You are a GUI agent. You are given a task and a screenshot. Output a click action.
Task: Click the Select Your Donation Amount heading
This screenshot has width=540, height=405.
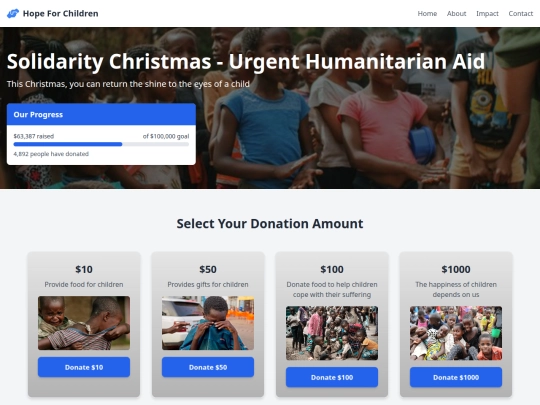point(270,224)
